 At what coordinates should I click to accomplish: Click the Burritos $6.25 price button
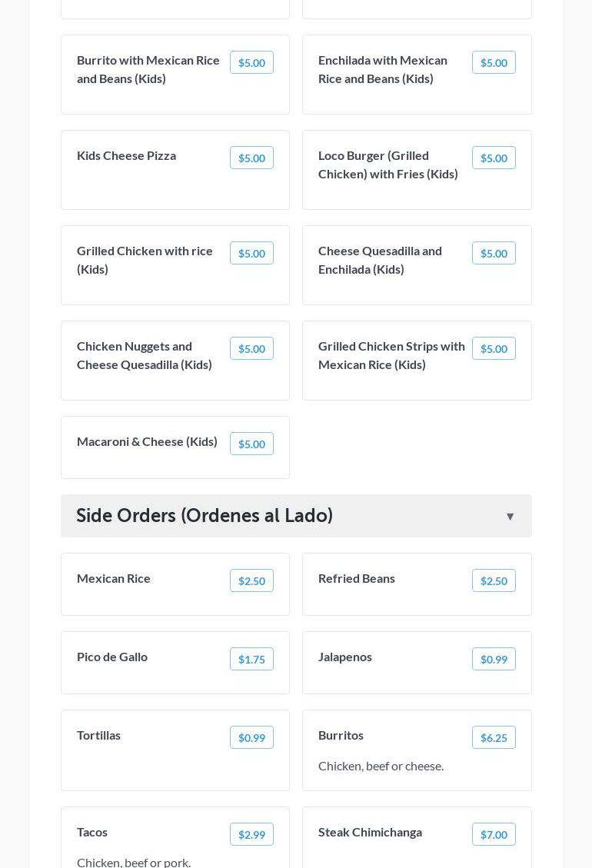494,738
